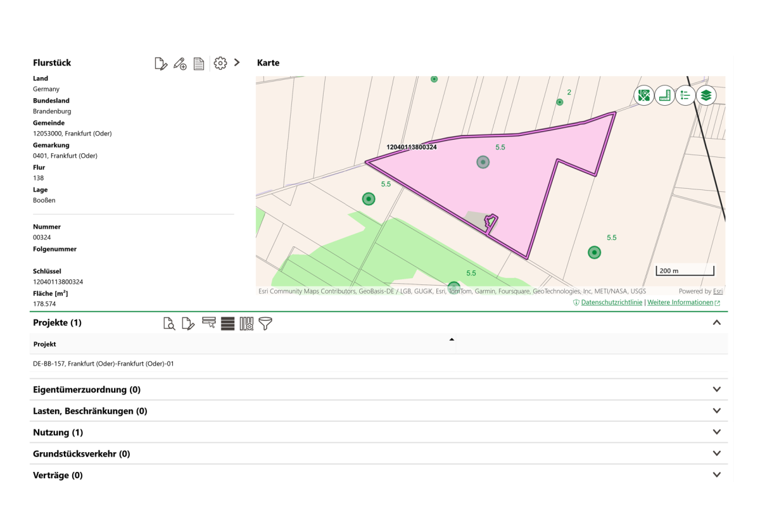The image size is (760, 532).
Task: Expand the Nutzung section
Action: point(716,432)
